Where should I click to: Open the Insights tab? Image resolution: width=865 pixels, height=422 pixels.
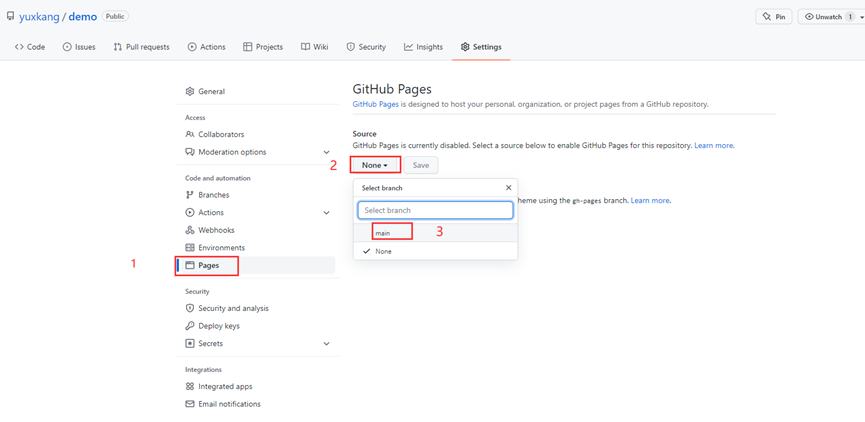pos(423,47)
